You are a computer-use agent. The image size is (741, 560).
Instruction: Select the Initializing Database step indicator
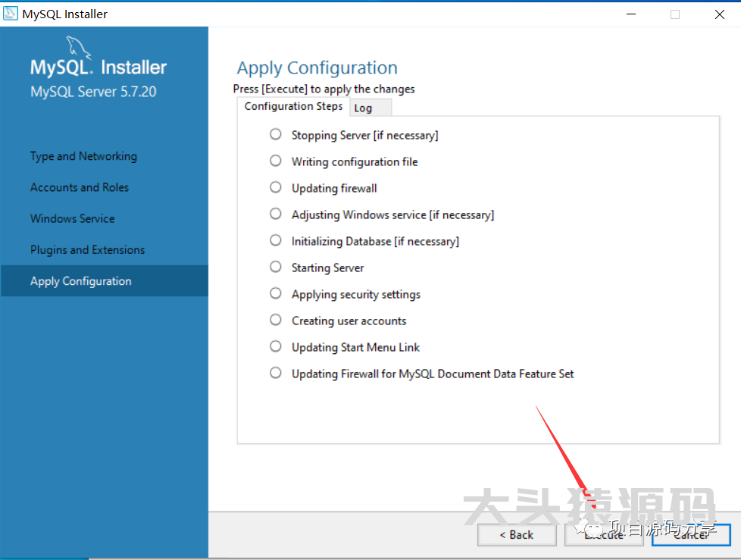(276, 240)
